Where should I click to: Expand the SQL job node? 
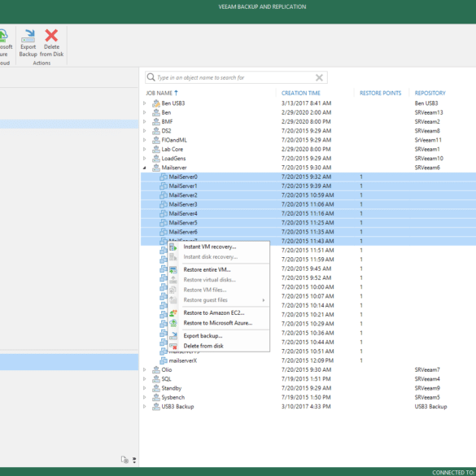click(145, 379)
